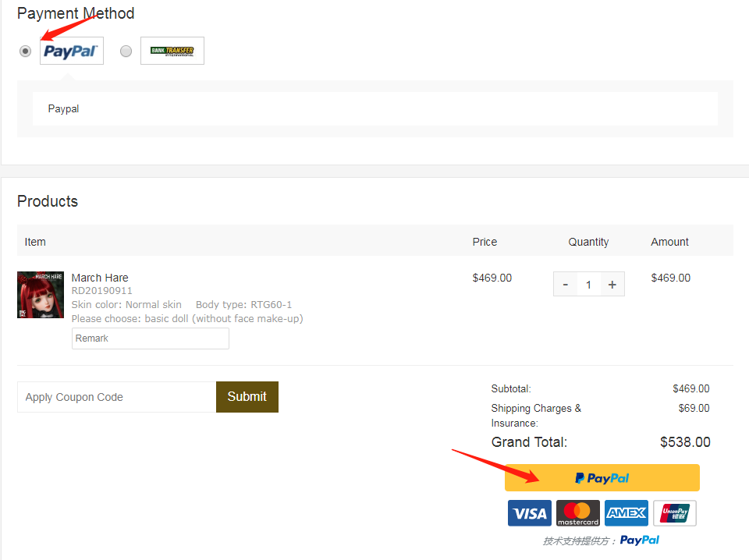Screen dimensions: 749x560
Task: Increase quantity with the plus button
Action: pyautogui.click(x=612, y=285)
